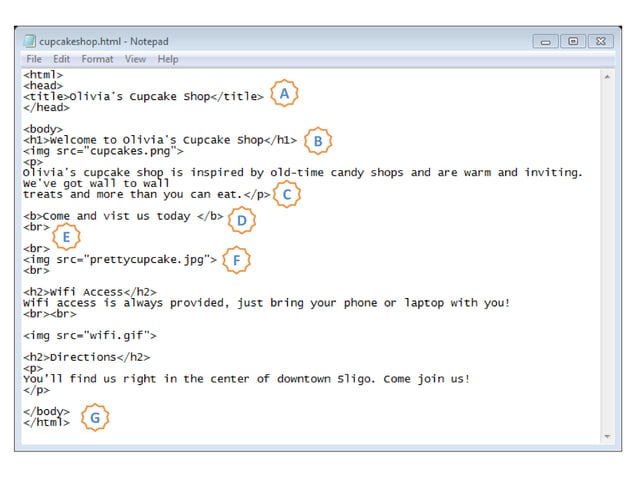The width and height of the screenshot is (638, 478).
Task: Click the h2 Wifi Access line
Action: [90, 292]
